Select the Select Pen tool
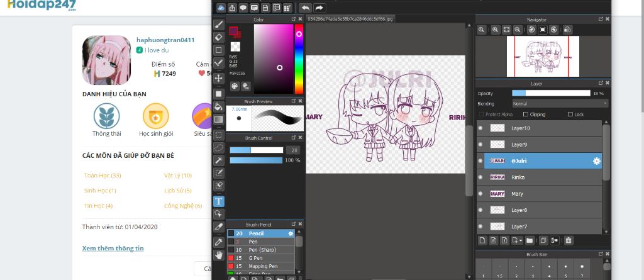This screenshot has width=644, height=280. (219, 172)
